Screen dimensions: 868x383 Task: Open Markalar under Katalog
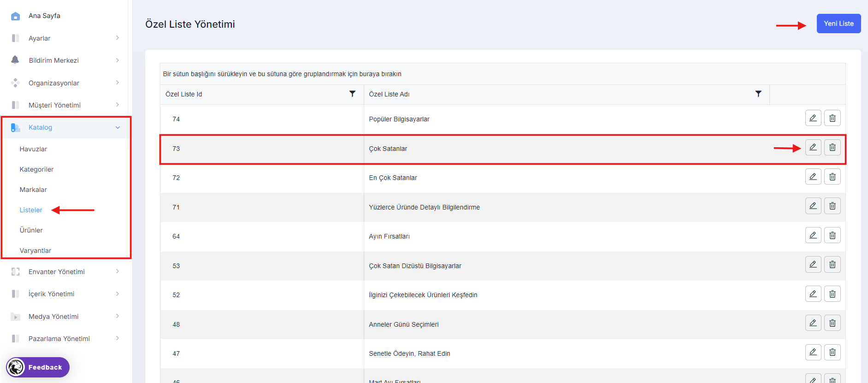[33, 190]
